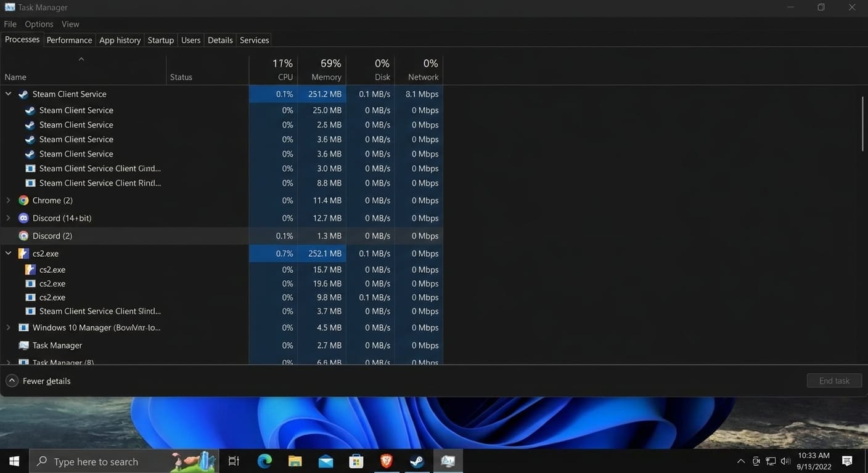Open the File menu
The height and width of the screenshot is (473, 868).
click(10, 24)
